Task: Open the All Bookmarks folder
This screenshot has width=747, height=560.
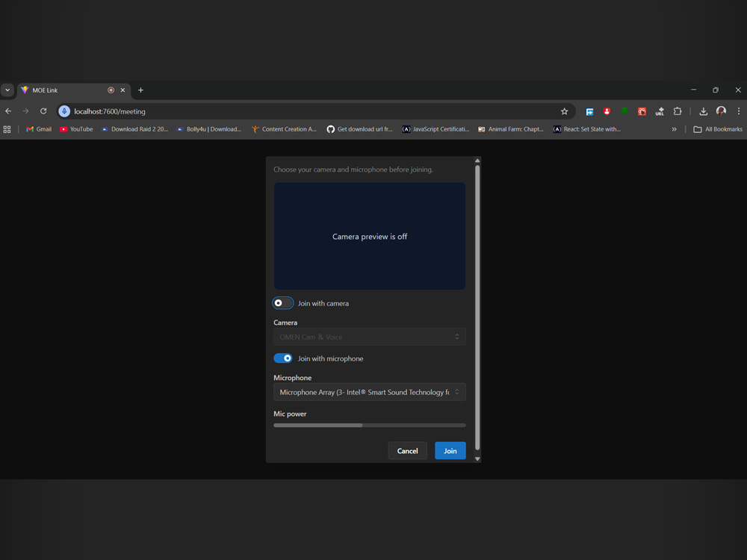Action: (x=718, y=129)
